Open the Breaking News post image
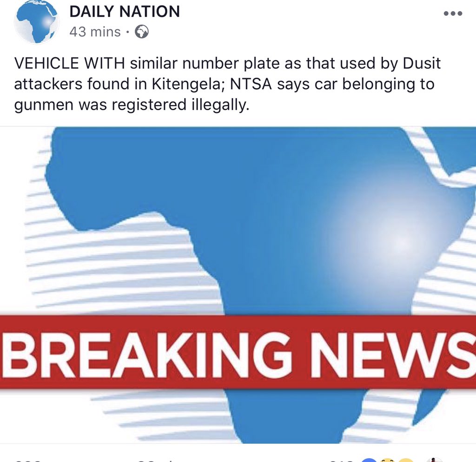The height and width of the screenshot is (462, 476). point(238,285)
